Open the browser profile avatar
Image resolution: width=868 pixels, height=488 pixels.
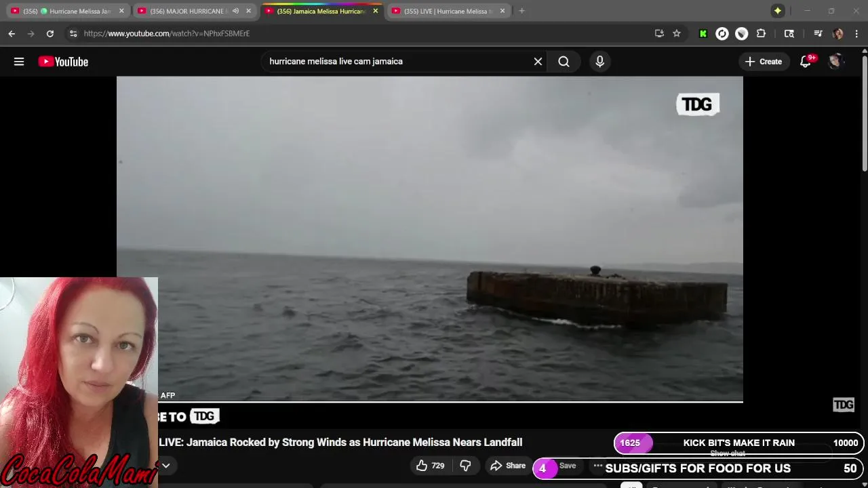click(x=838, y=33)
